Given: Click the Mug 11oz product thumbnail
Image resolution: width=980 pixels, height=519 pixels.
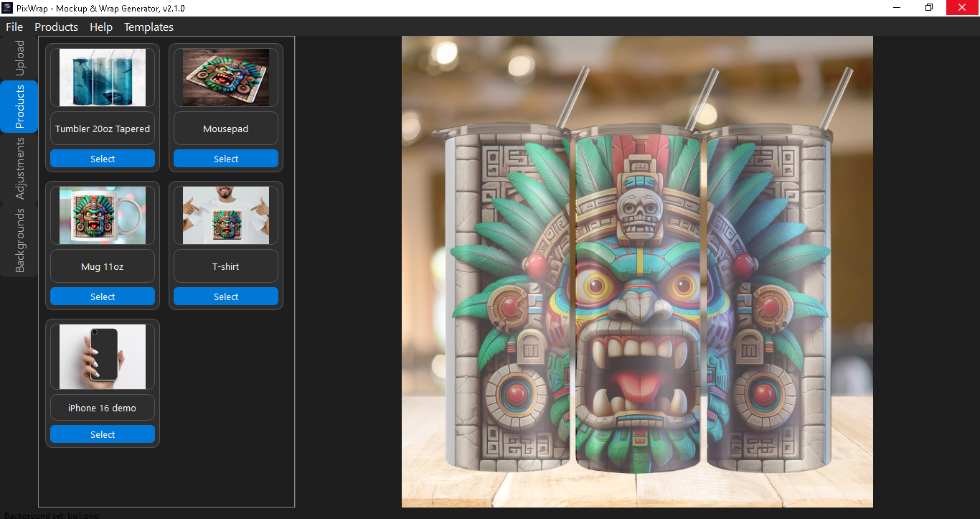Looking at the screenshot, I should [x=103, y=215].
